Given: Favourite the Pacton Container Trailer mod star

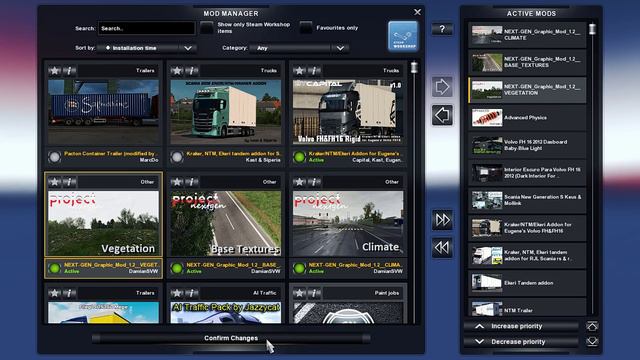Looking at the screenshot, I should point(54,71).
